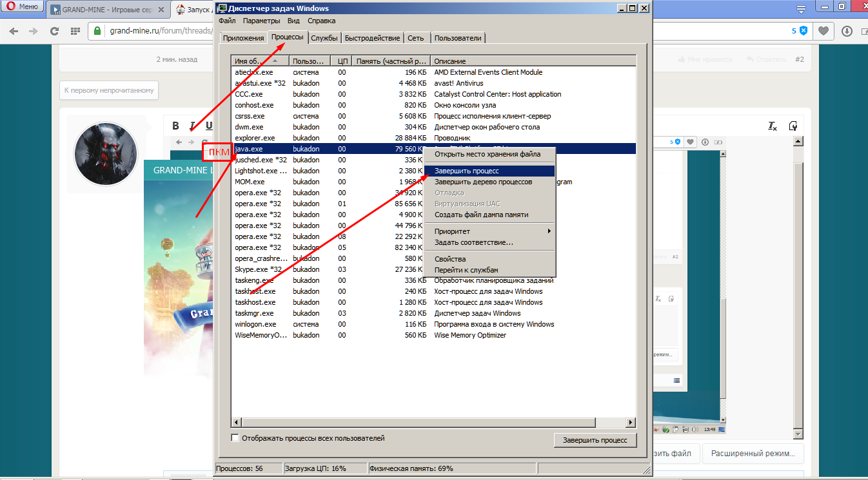Select the taskeng.exe process row

click(x=433, y=280)
